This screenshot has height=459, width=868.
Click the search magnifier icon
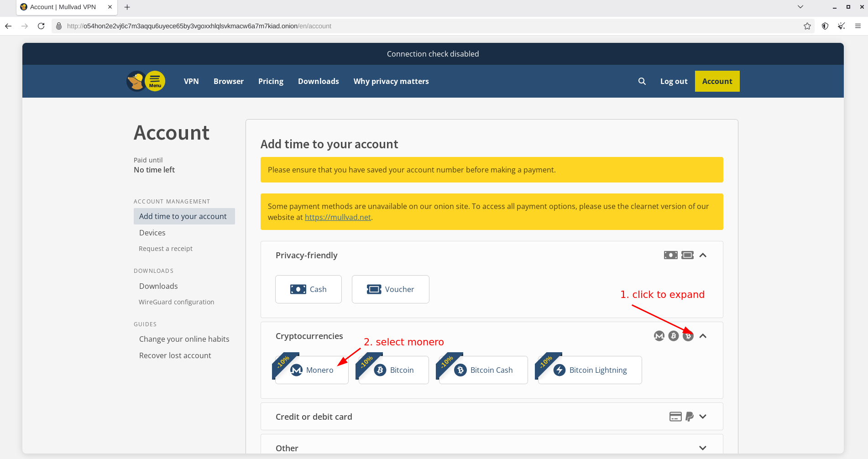point(642,81)
